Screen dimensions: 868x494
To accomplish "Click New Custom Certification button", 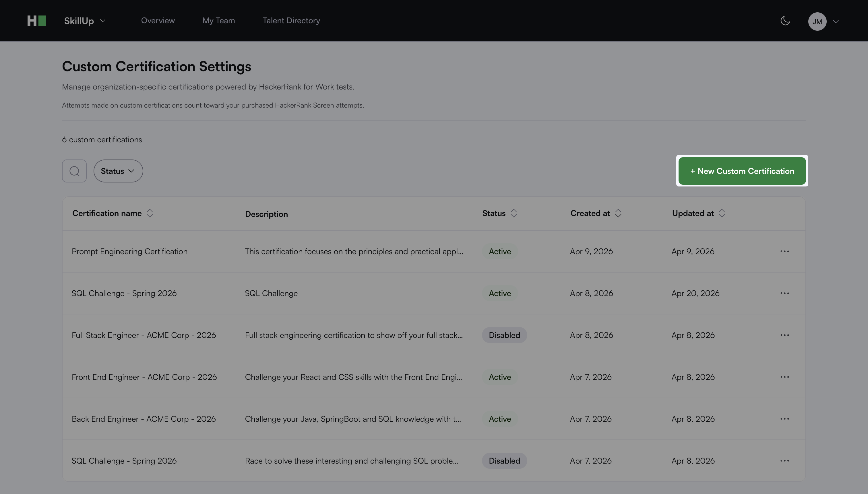I will (742, 171).
